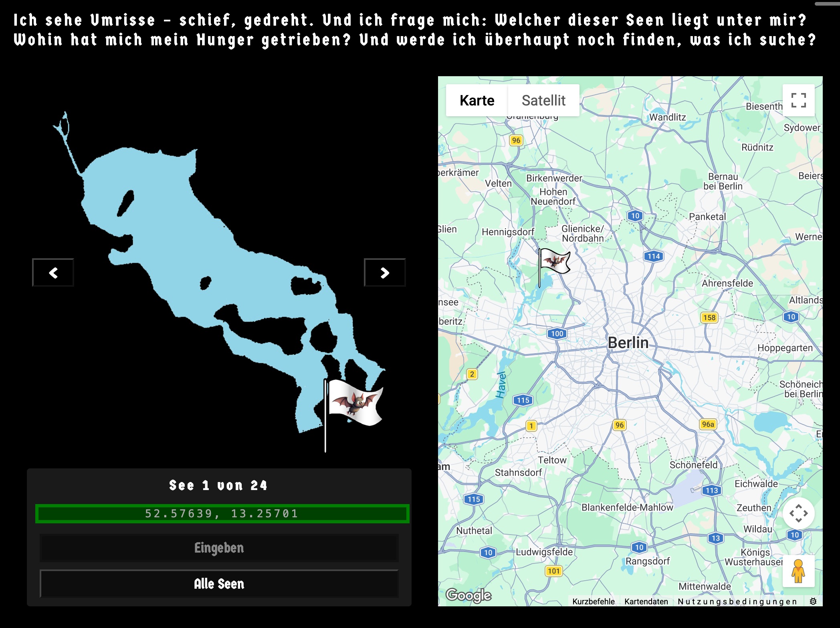Click the Google logo on map

click(468, 595)
